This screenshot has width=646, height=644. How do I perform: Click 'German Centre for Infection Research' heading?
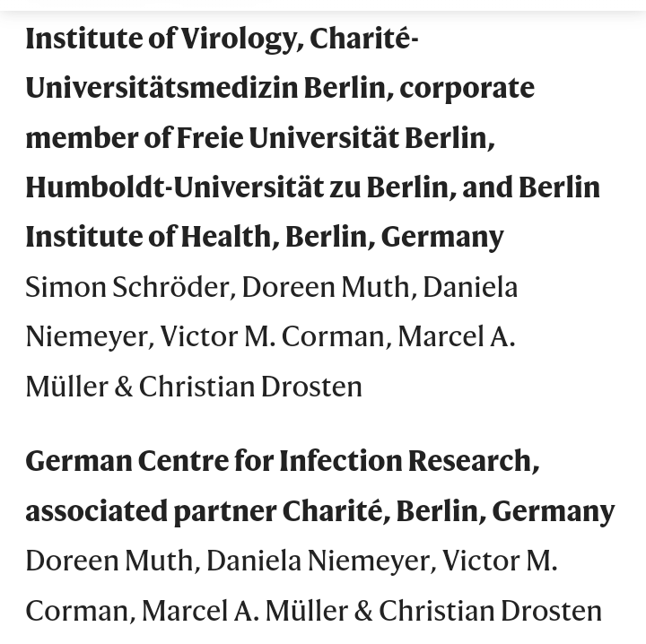coord(282,461)
